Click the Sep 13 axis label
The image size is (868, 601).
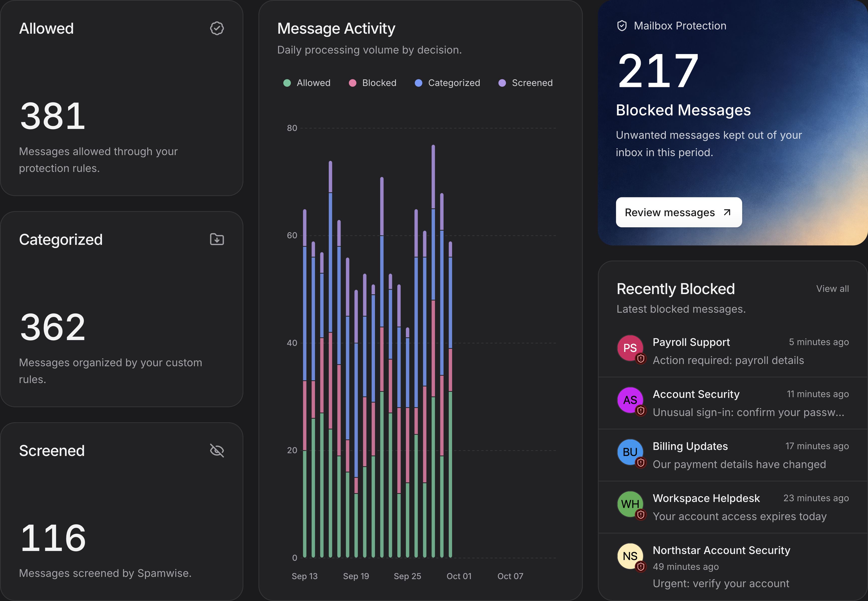304,576
